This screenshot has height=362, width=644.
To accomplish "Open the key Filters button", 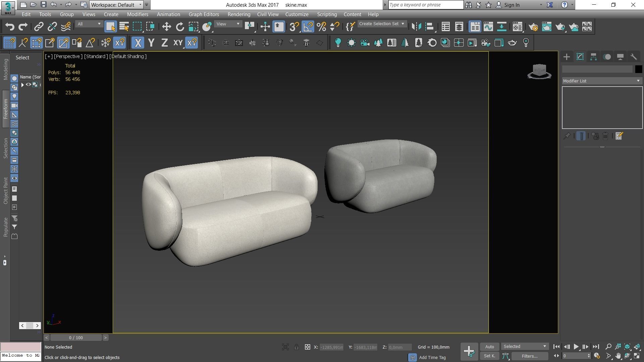I will click(530, 356).
